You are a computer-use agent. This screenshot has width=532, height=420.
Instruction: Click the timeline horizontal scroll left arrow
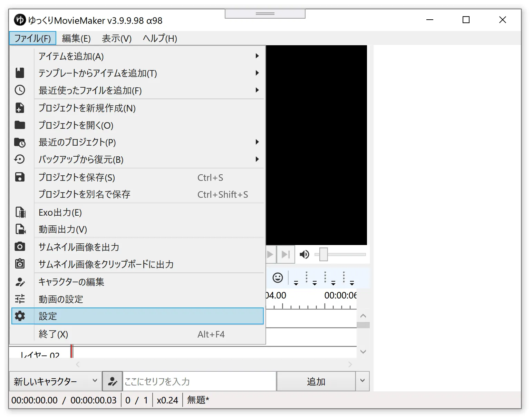coord(78,364)
